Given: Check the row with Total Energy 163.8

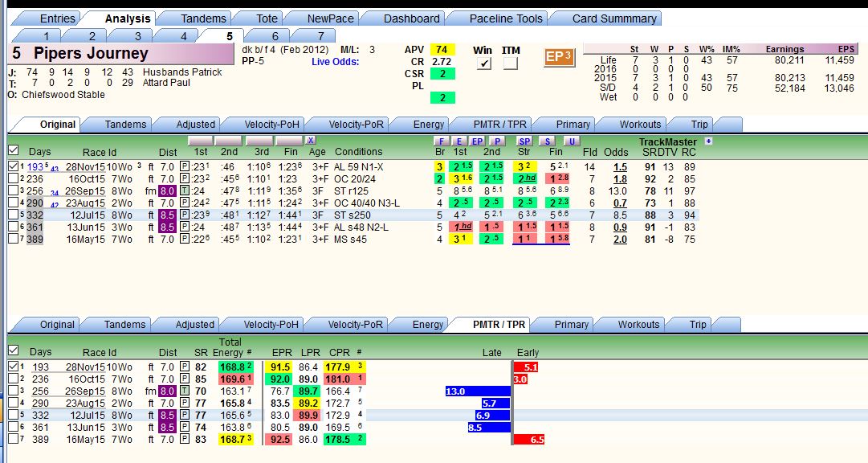Looking at the screenshot, I should click(x=14, y=427).
